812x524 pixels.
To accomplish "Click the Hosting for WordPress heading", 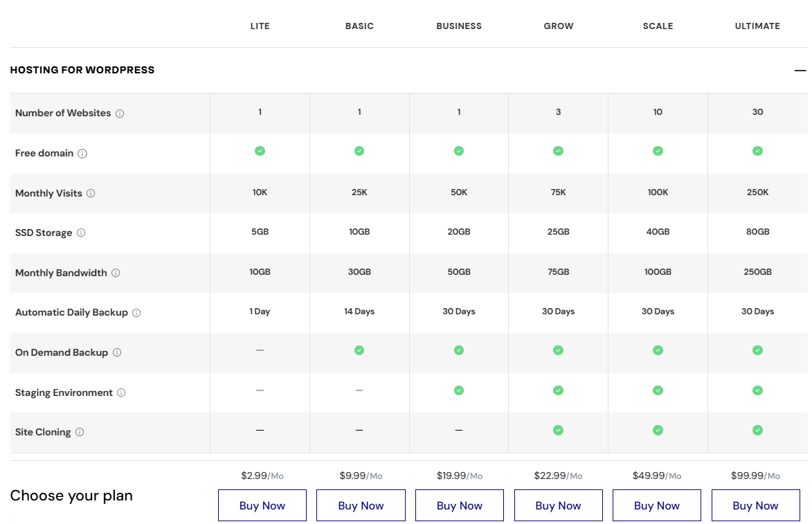I will point(82,70).
